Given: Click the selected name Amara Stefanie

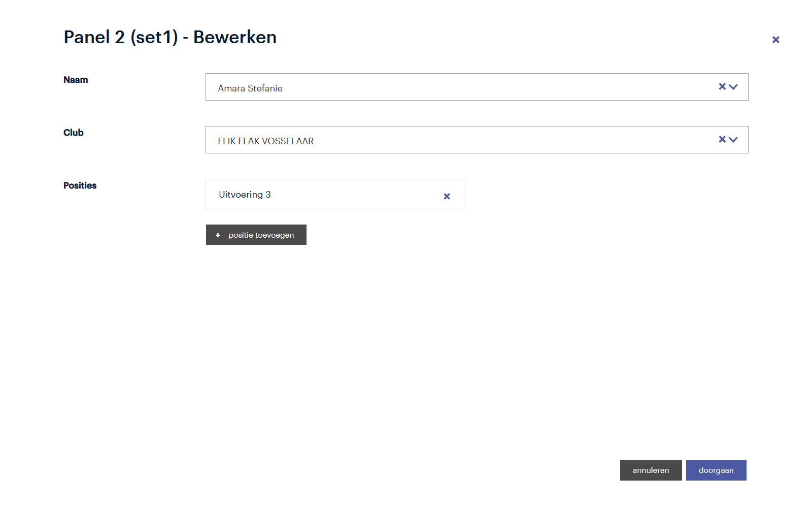Looking at the screenshot, I should pos(250,88).
